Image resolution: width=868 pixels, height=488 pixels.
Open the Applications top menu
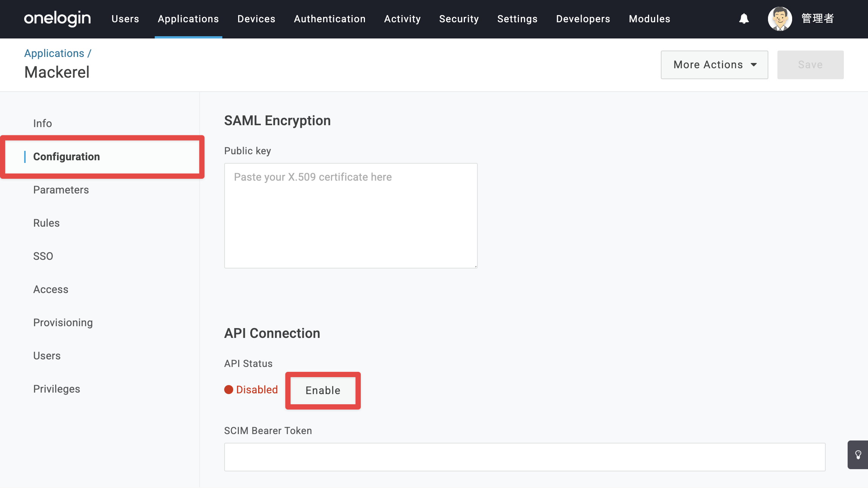coord(188,19)
